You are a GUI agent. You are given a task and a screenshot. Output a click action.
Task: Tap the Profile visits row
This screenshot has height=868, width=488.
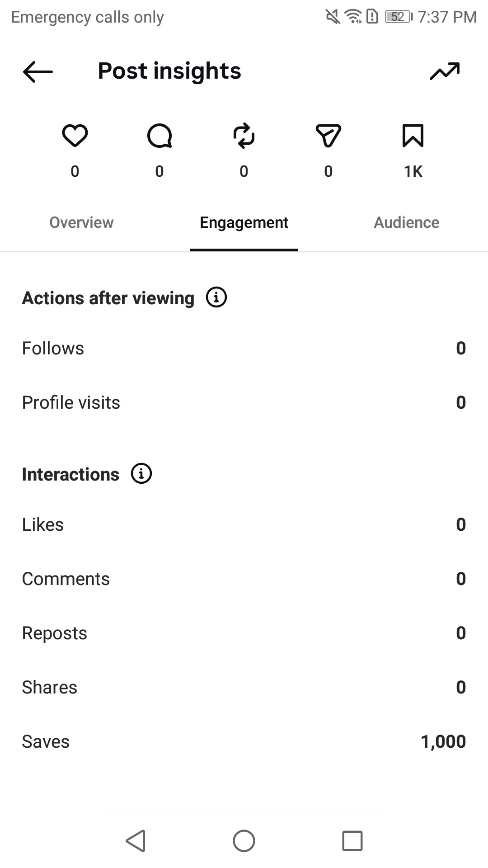tap(244, 402)
